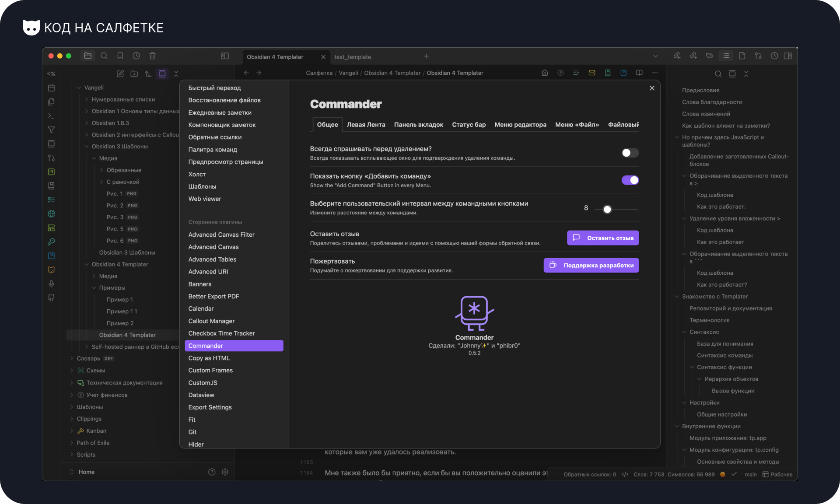Screen dimensions: 840x504
Task: Toggle reading view book icon
Action: (x=639, y=73)
